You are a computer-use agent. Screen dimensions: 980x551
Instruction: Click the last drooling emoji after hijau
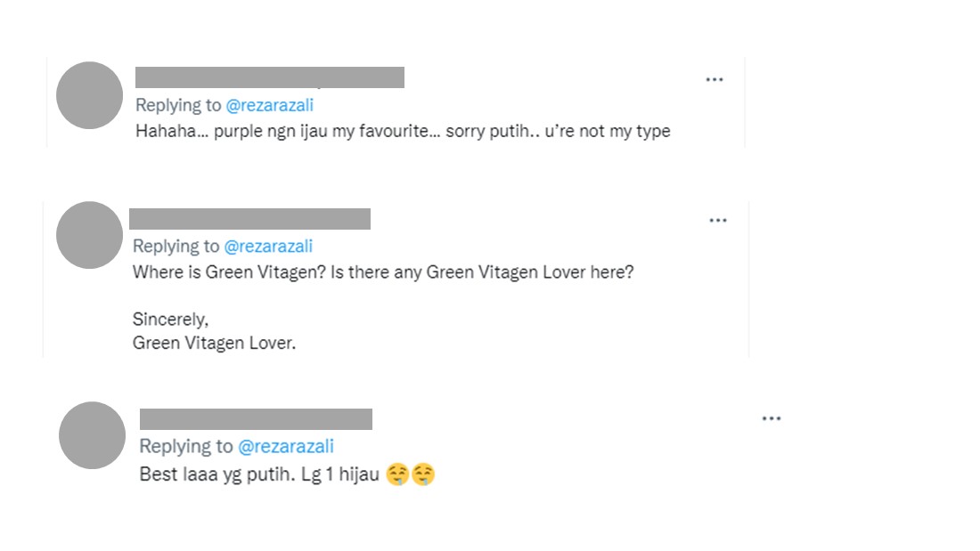pyautogui.click(x=423, y=475)
